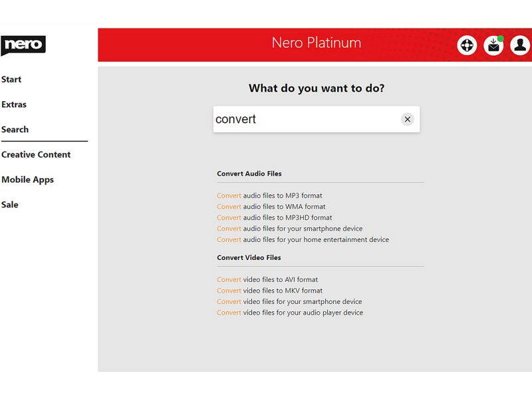Convert video files to AVI format
532x399 pixels.
268,279
